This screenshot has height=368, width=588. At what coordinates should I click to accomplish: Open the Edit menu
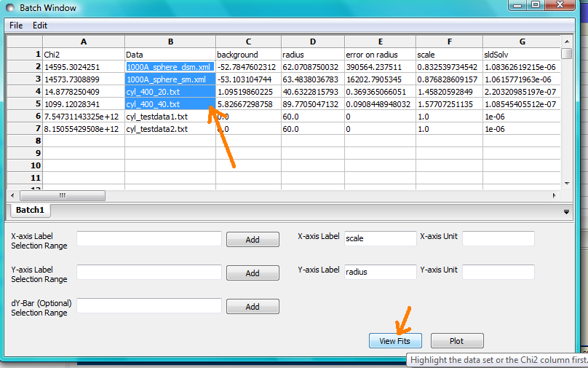[40, 25]
